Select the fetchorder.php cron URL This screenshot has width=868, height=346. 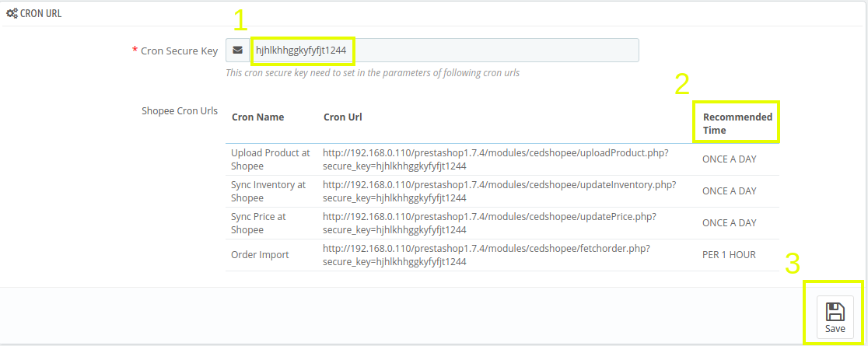point(486,255)
